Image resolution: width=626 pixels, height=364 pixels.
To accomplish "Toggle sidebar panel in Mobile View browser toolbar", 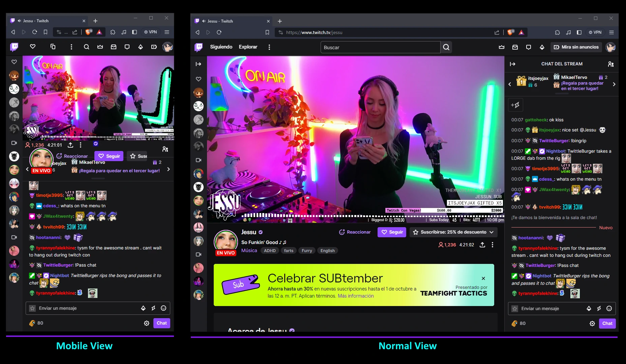I will coord(135,32).
